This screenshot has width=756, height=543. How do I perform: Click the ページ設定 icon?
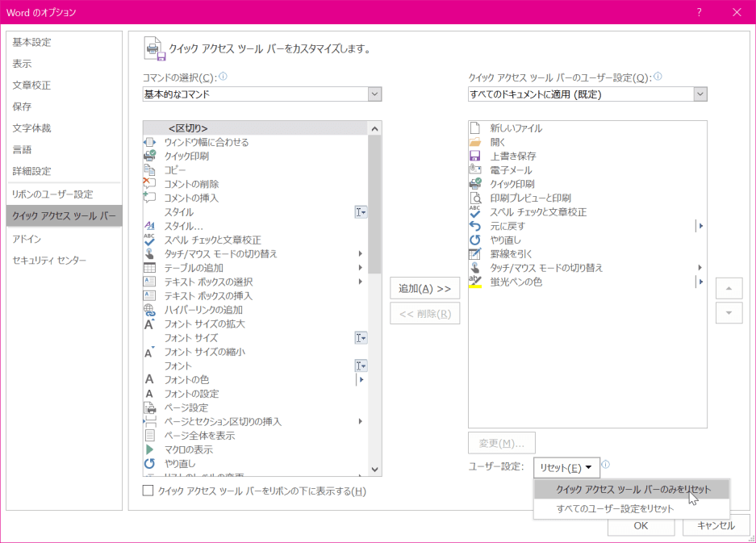point(149,407)
